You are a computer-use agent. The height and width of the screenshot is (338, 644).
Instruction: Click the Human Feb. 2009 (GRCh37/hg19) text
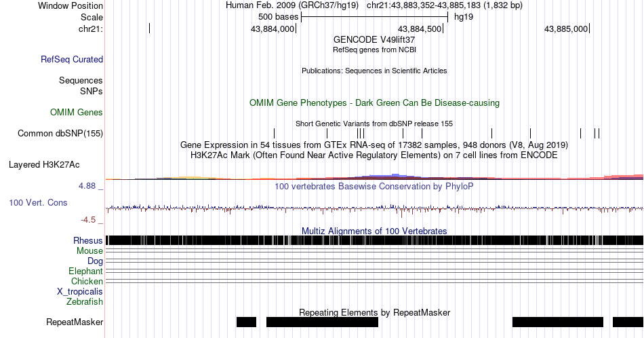(x=292, y=5)
